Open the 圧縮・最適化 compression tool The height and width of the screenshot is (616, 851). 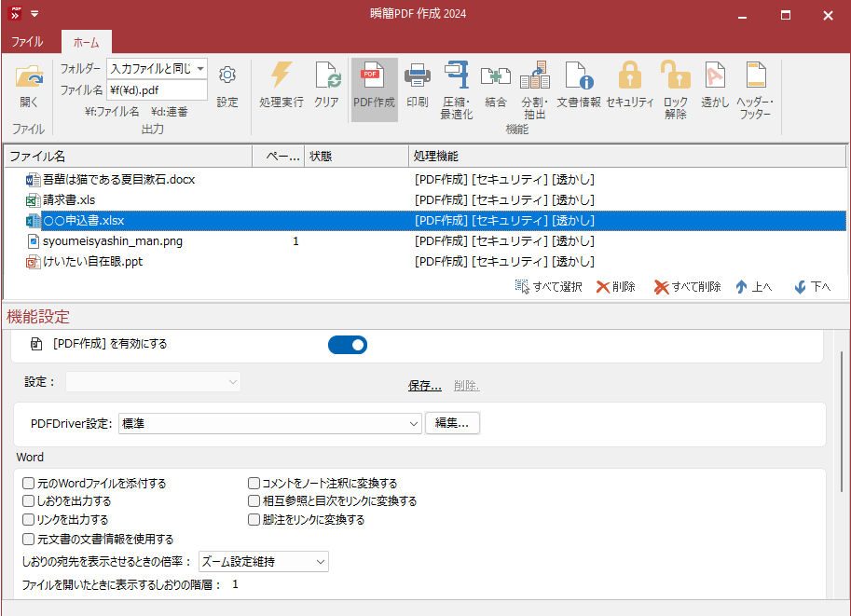457,84
